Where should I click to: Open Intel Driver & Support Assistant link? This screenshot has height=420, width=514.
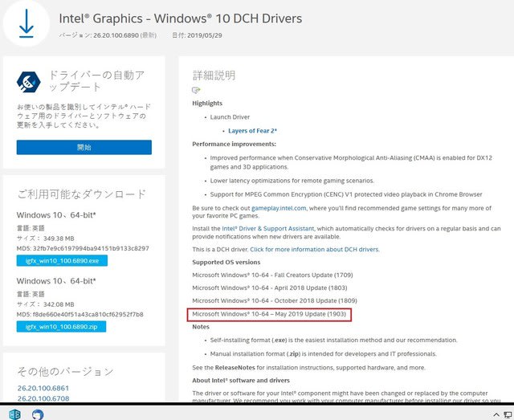point(267,229)
